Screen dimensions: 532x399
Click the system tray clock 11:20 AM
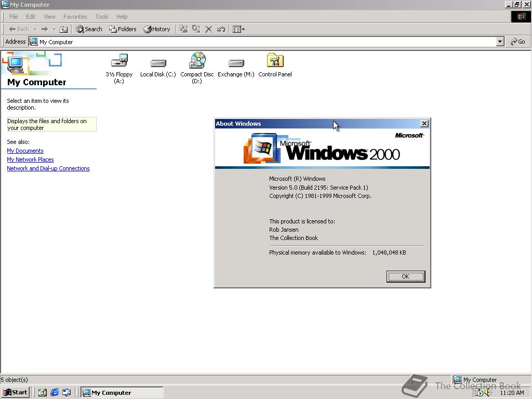(x=512, y=393)
